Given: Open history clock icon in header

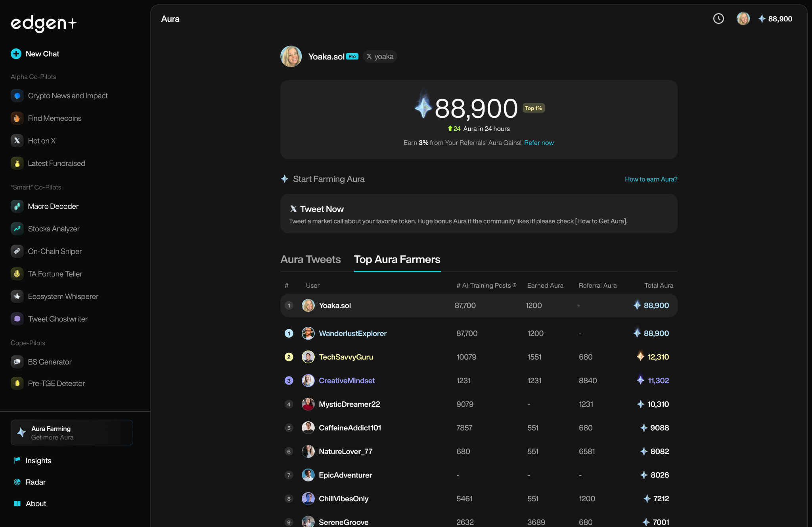Looking at the screenshot, I should pyautogui.click(x=718, y=19).
